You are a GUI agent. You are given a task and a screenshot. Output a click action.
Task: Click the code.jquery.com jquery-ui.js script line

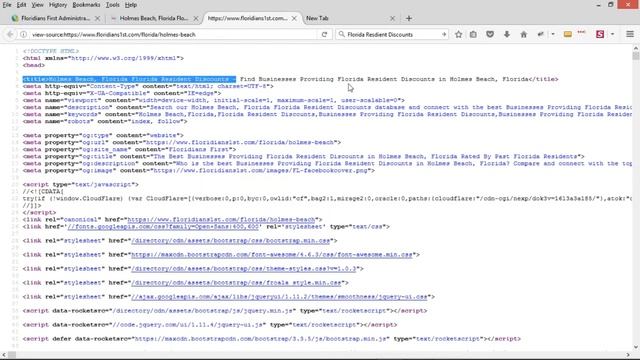(210, 325)
